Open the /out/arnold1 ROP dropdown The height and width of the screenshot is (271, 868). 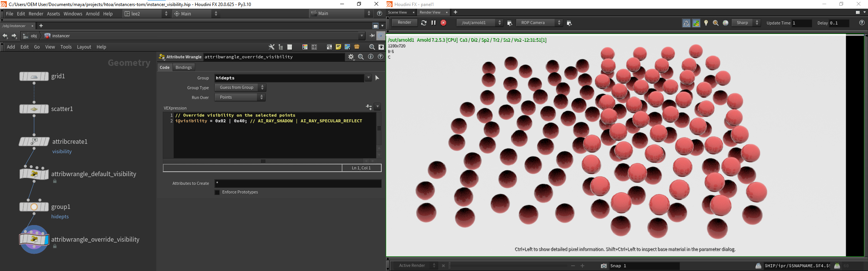click(480, 23)
